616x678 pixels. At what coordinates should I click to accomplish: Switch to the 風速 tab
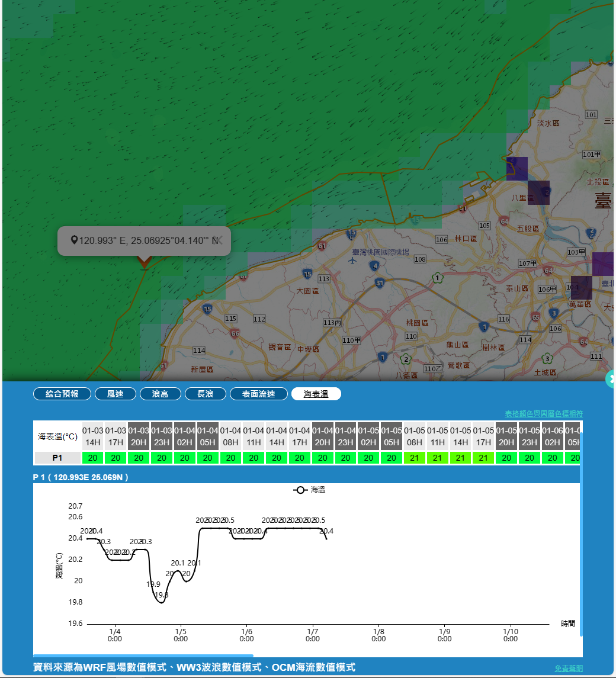pyautogui.click(x=115, y=394)
